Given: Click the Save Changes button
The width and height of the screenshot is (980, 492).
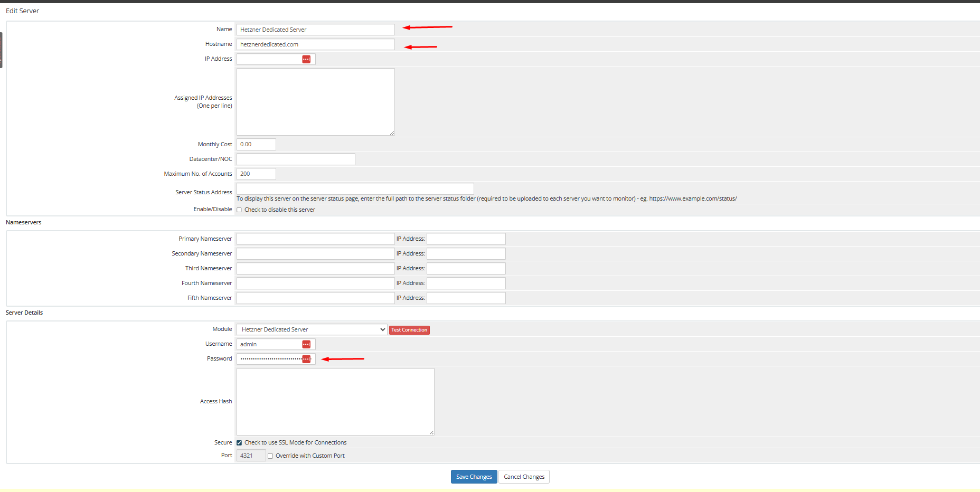Looking at the screenshot, I should tap(474, 477).
